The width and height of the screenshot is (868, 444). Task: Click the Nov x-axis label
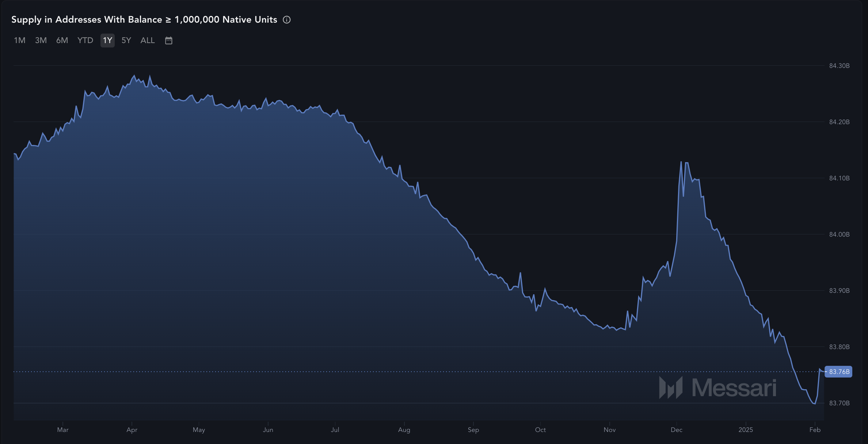pos(610,430)
